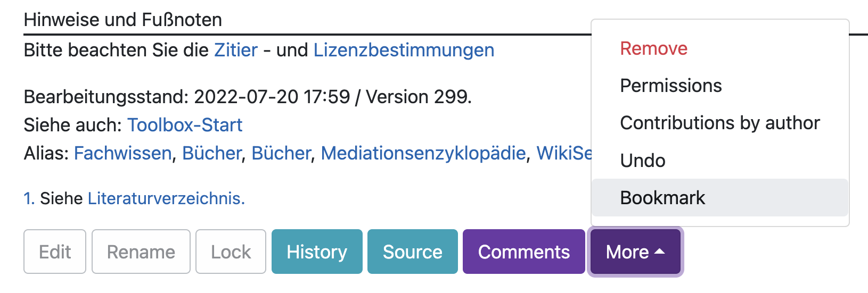
Task: Open the Zitier link
Action: coord(236,50)
